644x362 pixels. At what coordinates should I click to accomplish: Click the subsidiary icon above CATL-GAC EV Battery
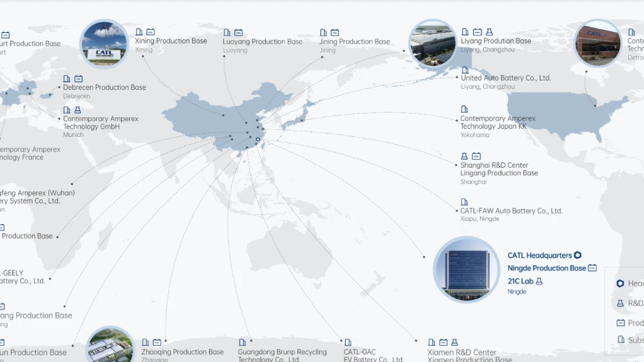pos(348,342)
